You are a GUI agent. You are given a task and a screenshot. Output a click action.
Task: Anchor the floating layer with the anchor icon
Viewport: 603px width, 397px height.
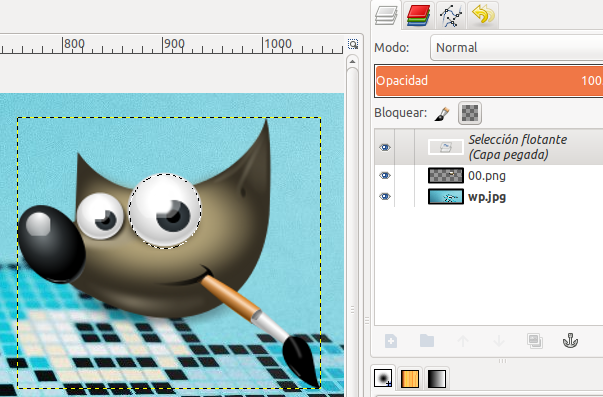pyautogui.click(x=570, y=341)
